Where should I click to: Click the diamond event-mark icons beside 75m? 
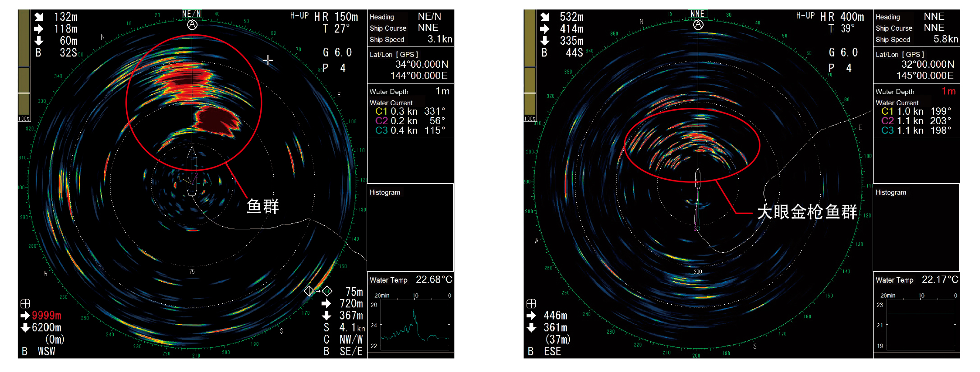coord(318,291)
